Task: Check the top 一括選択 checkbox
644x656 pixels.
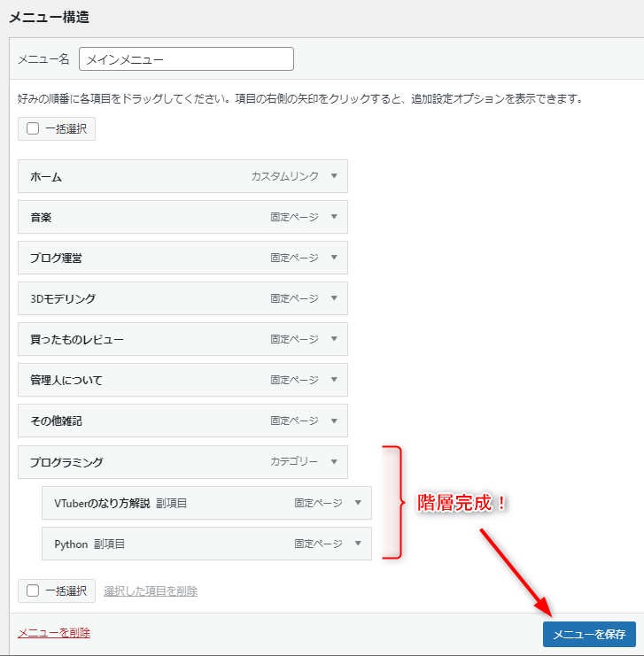Action: 33,128
